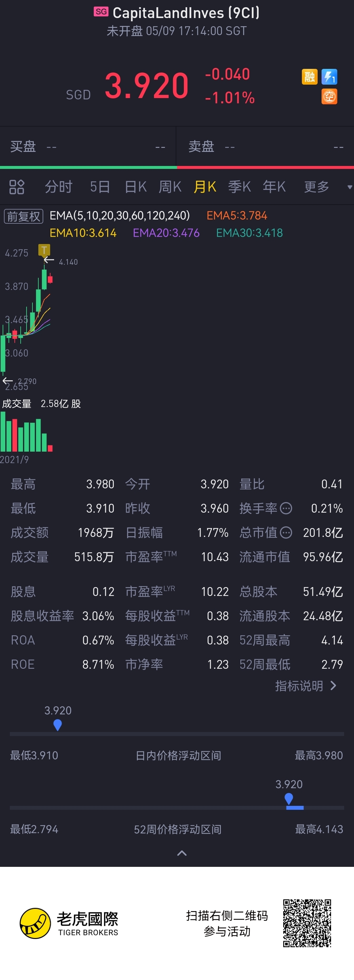Click the EMA indicator settings label

[x=120, y=216]
